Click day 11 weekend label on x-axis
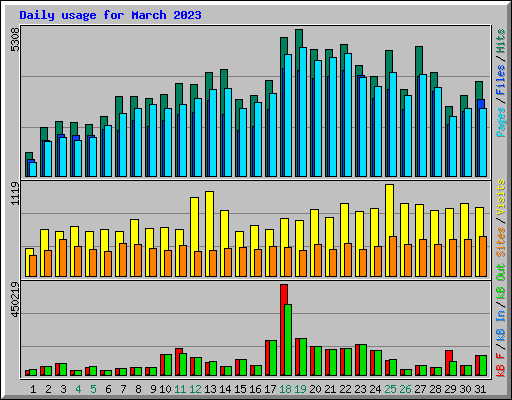Viewport: 512px width, 400px height. click(180, 389)
